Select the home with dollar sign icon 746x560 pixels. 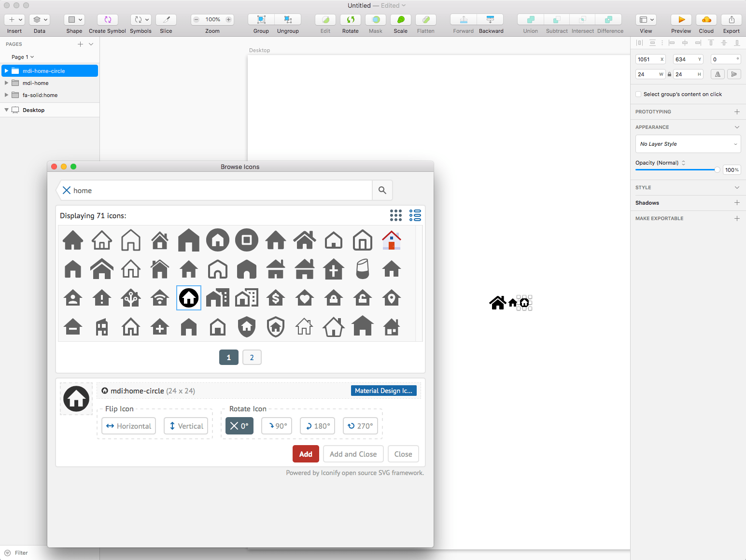click(x=276, y=298)
